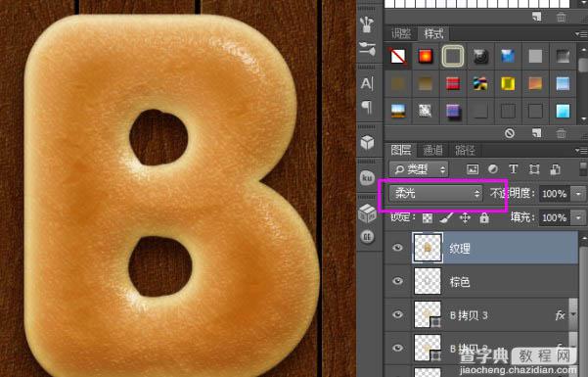588x377 pixels.
Task: Filter layers by shape layers
Action: 534,169
